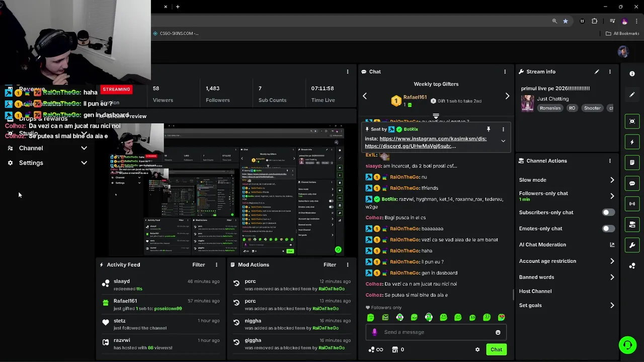Open All Bookmarks folder
The image size is (644, 362).
pyautogui.click(x=622, y=34)
